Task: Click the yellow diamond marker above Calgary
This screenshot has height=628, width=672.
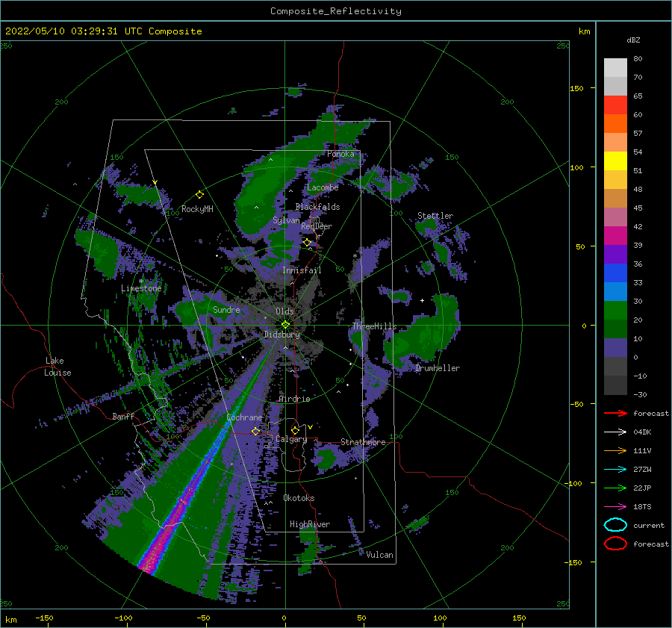Action: 295,430
